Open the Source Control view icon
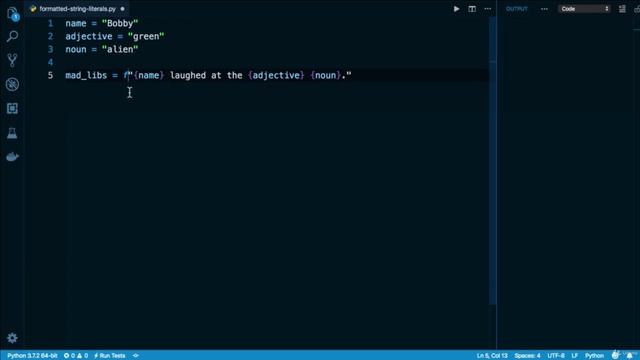Image resolution: width=640 pixels, height=360 pixels. tap(12, 60)
